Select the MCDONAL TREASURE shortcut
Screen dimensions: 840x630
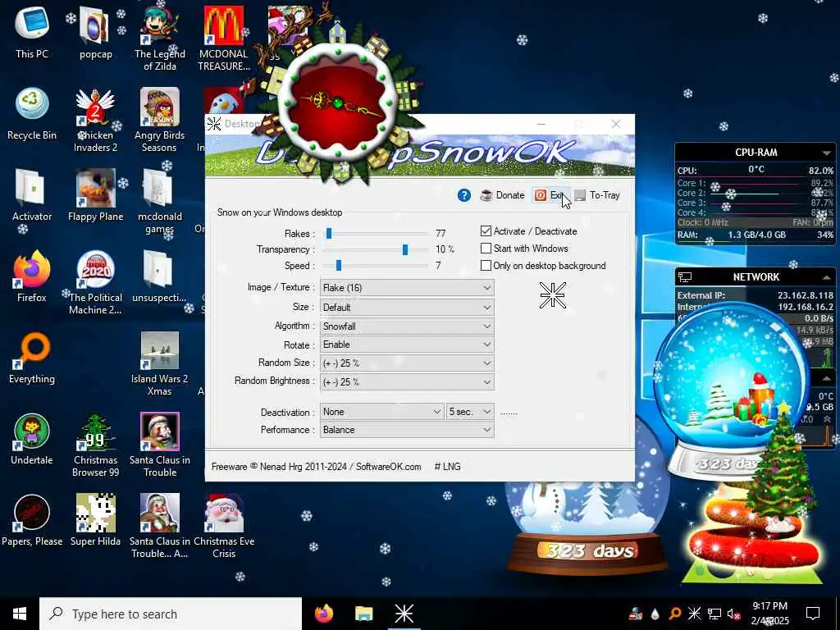click(224, 39)
